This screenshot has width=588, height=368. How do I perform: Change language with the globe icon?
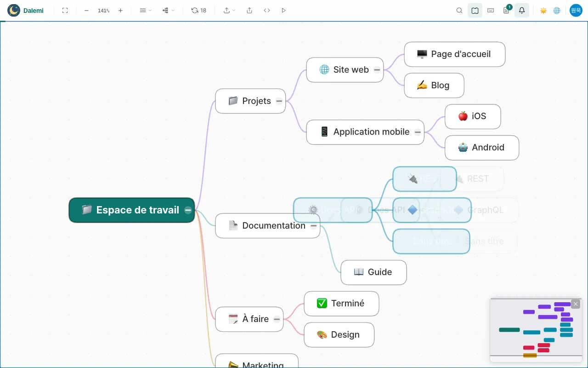[x=557, y=10]
